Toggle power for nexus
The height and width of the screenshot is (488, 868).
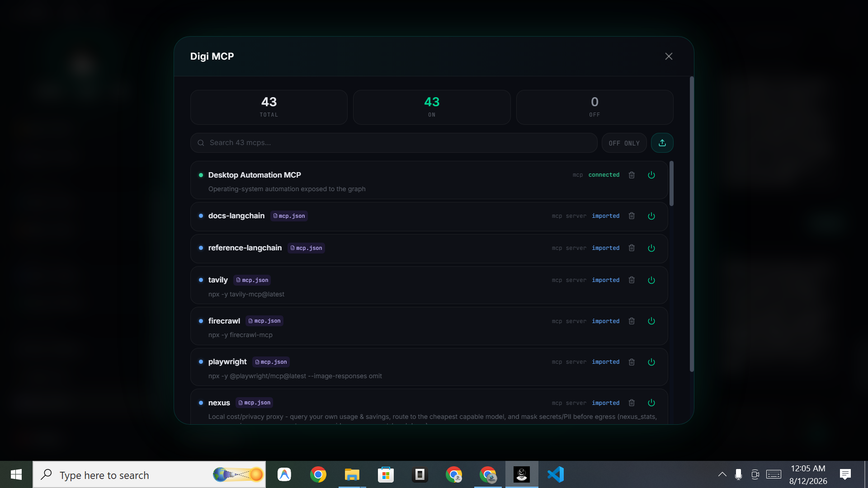[x=651, y=403]
